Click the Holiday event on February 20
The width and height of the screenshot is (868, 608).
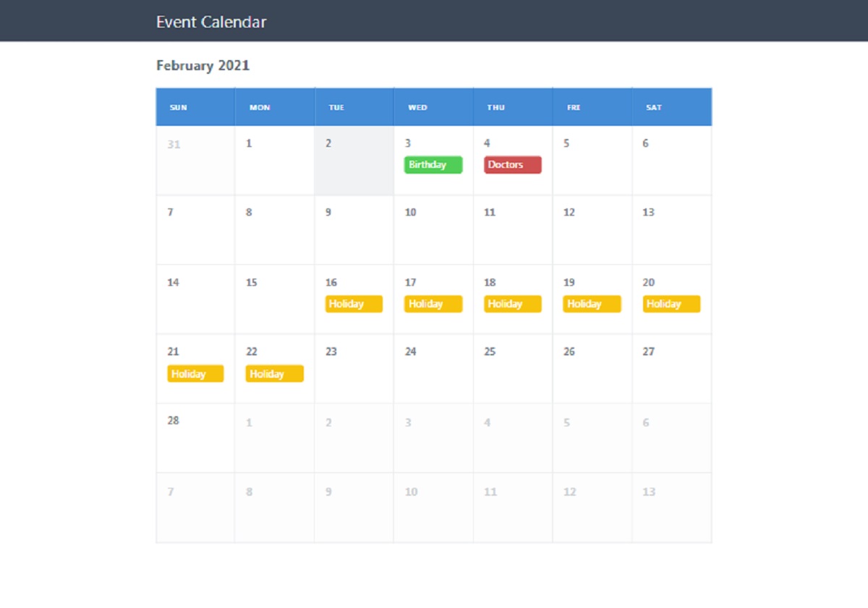point(671,303)
